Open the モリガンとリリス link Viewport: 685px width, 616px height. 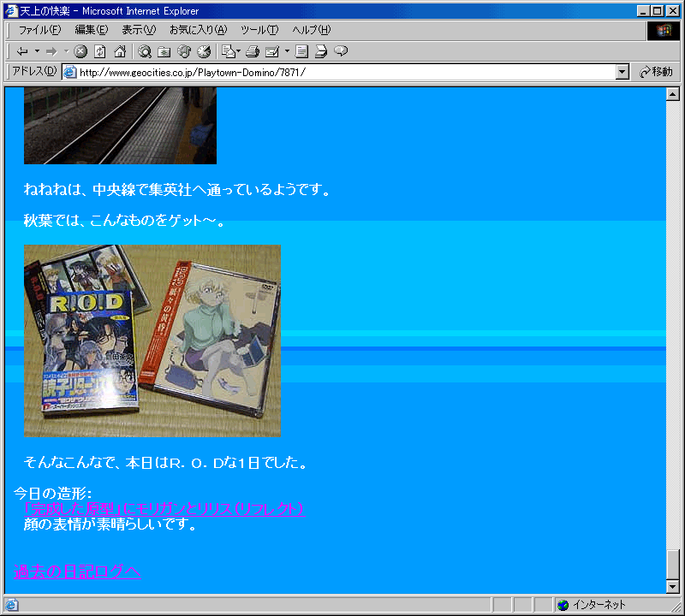(x=164, y=509)
